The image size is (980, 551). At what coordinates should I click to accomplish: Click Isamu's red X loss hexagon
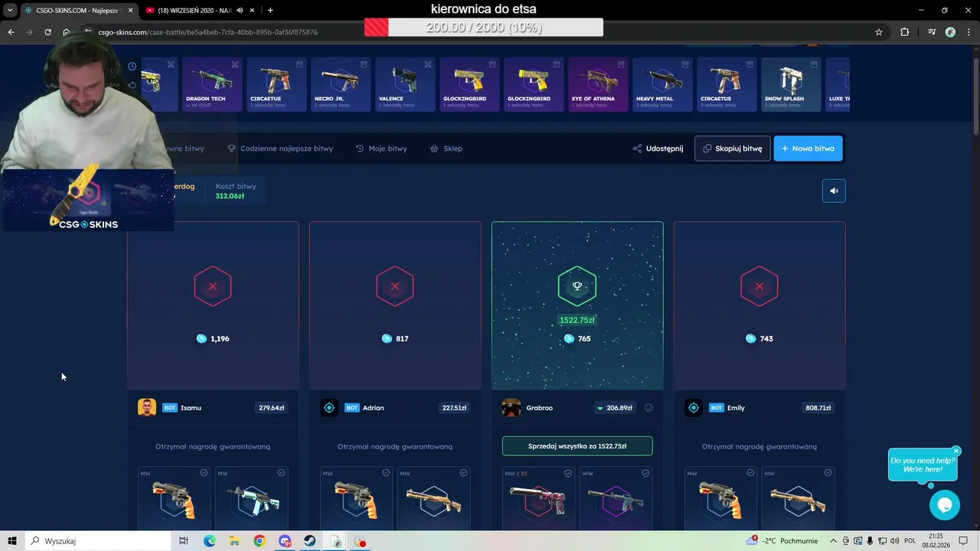tap(213, 286)
